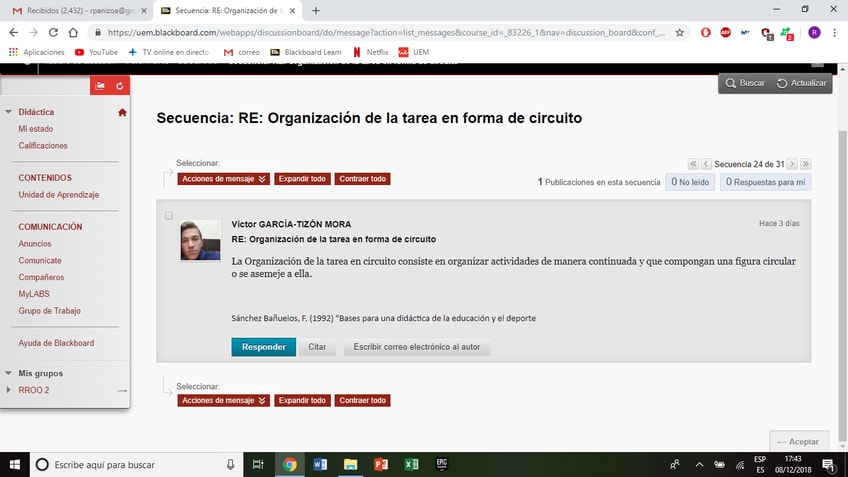Collapse the Didáctica menu section
The width and height of the screenshot is (848, 477).
tap(9, 112)
